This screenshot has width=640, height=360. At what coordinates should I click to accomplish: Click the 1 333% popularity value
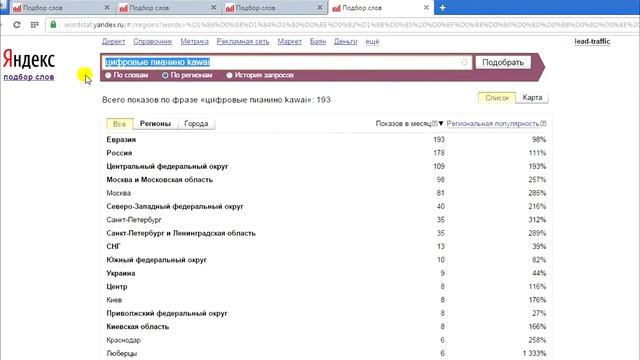534,353
